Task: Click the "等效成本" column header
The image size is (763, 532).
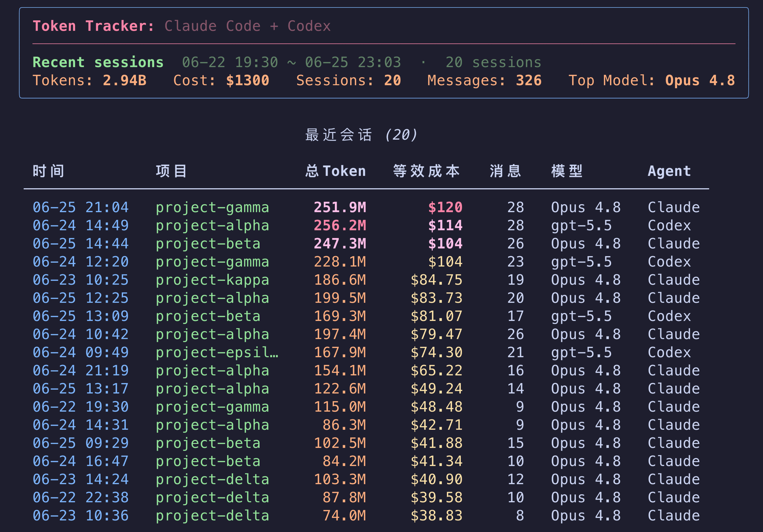Action: coord(427,171)
